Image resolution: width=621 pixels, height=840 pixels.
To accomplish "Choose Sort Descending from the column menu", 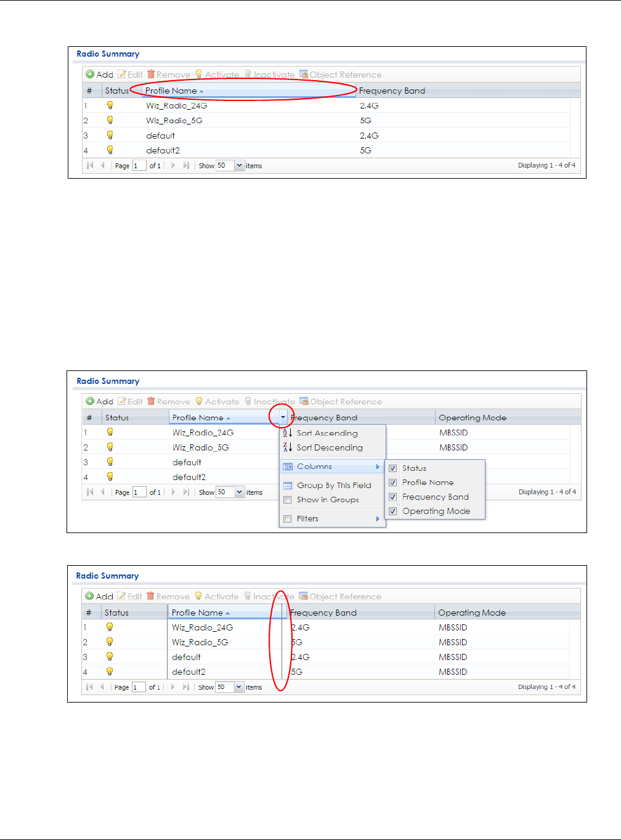I will click(x=333, y=447).
